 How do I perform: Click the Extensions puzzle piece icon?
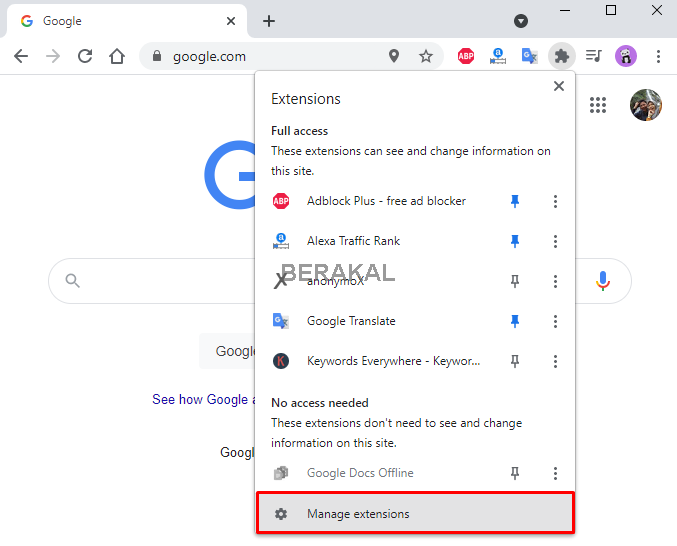[x=562, y=56]
